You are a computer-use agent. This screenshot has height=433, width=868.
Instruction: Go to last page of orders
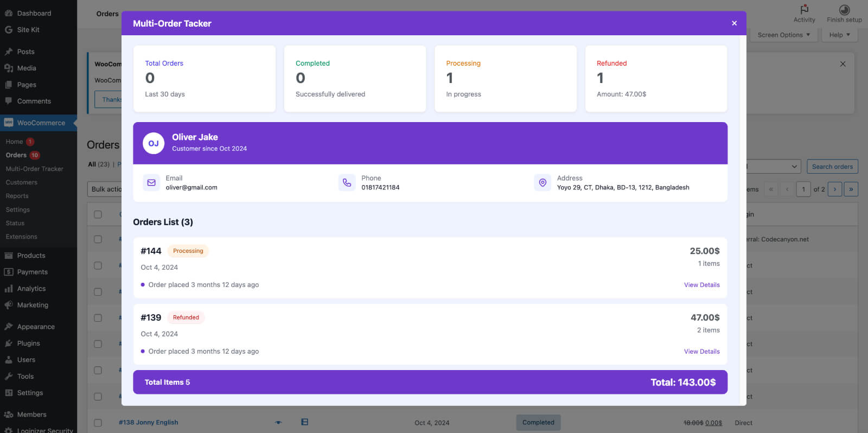pyautogui.click(x=851, y=189)
